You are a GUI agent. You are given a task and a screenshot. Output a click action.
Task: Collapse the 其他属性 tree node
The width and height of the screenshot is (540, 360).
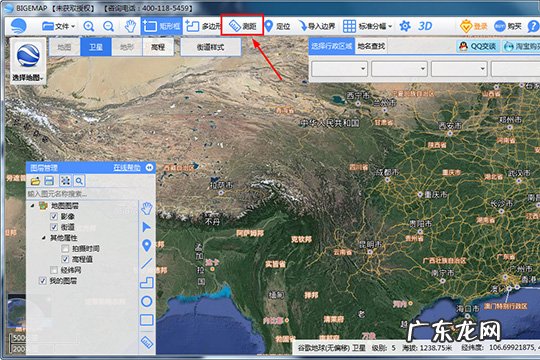44,238
